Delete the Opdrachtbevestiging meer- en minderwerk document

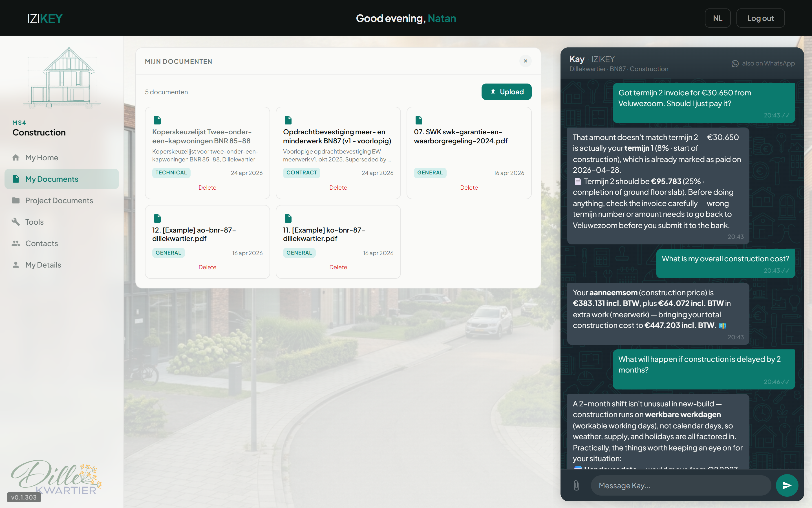(338, 187)
